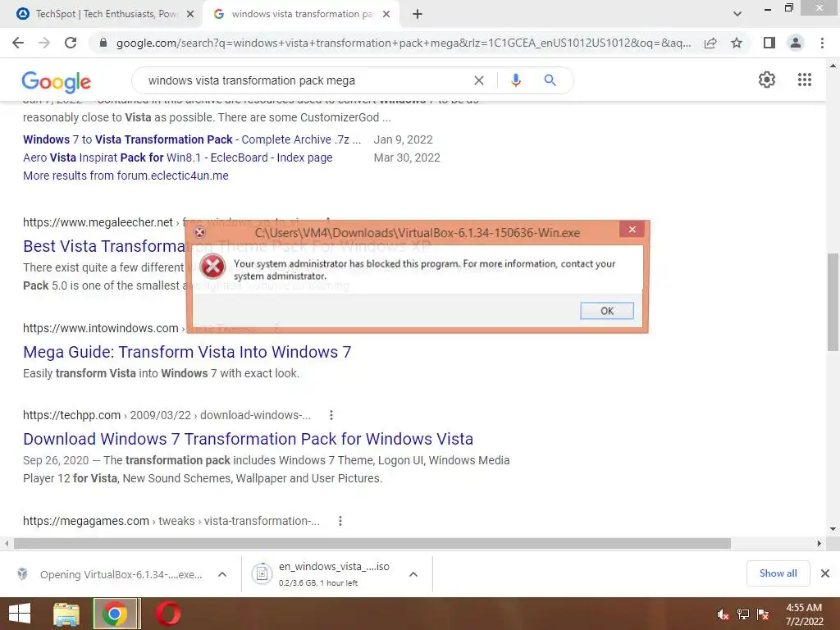Clear the Google search box text

[x=479, y=80]
